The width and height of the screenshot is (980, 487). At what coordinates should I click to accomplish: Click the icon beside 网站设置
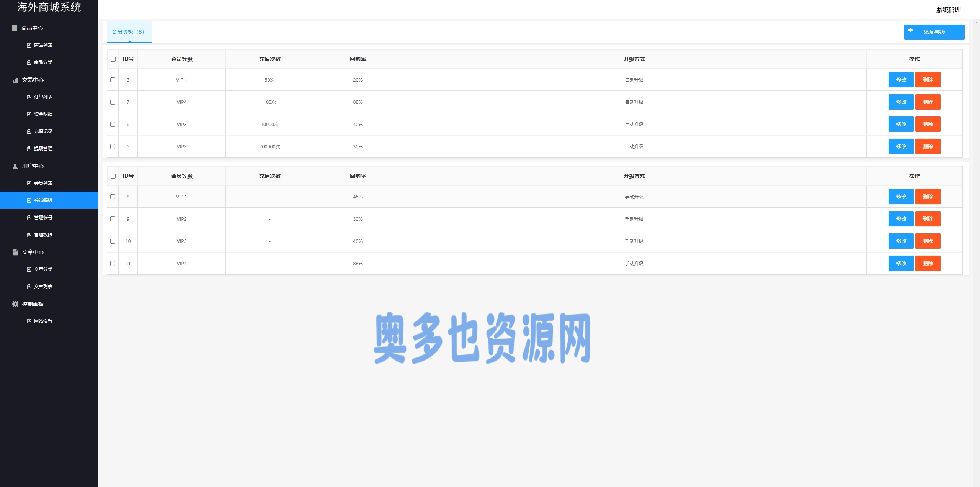click(x=29, y=321)
